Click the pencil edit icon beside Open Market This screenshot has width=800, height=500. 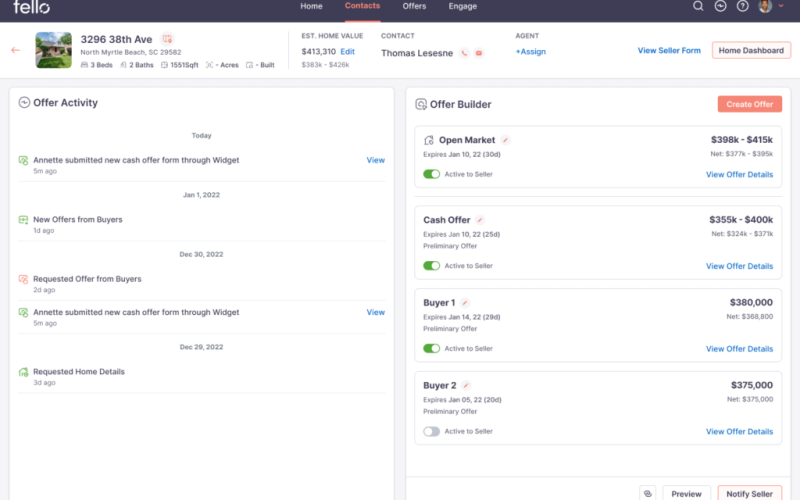506,140
